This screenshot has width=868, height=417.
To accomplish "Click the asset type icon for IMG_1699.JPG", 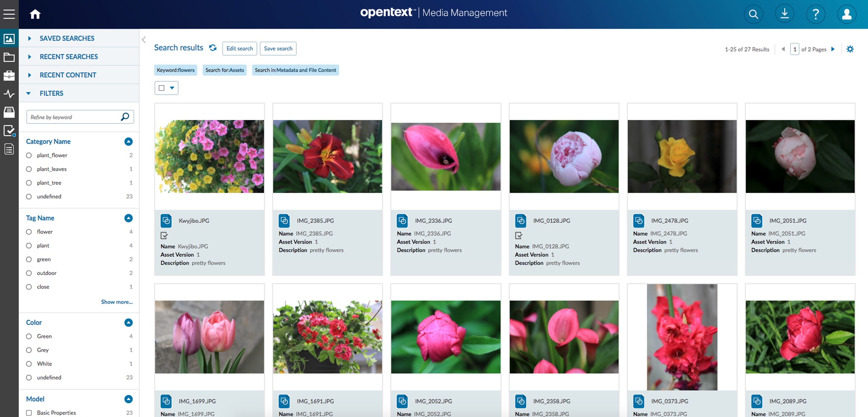I will point(166,401).
